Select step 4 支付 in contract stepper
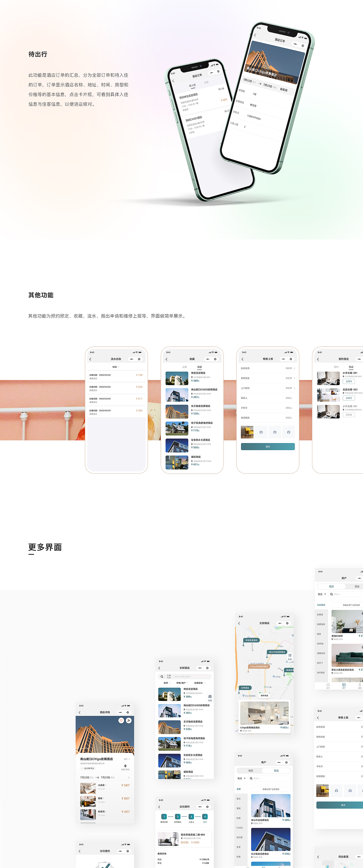This screenshot has width=363, height=868. pyautogui.click(x=205, y=817)
